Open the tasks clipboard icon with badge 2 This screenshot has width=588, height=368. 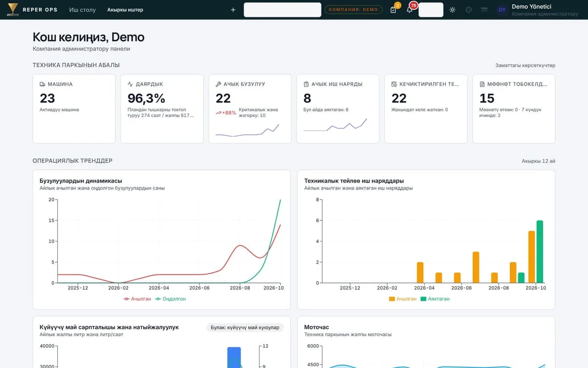coord(393,10)
